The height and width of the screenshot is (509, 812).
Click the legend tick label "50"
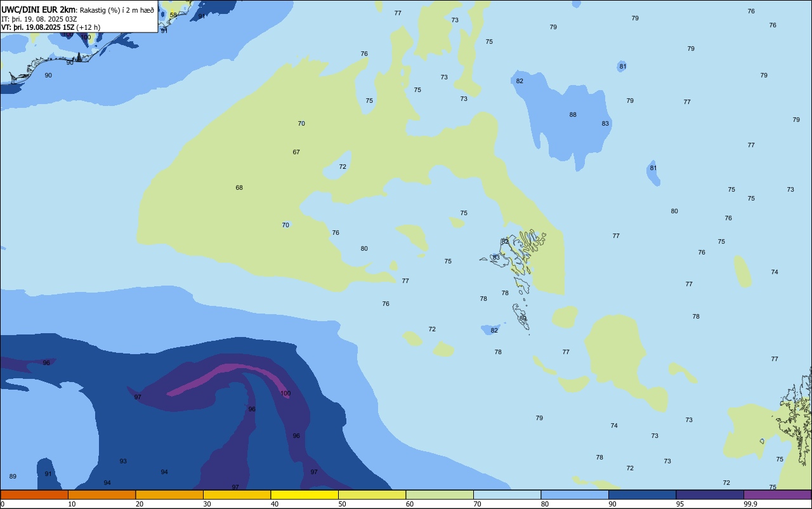click(342, 504)
